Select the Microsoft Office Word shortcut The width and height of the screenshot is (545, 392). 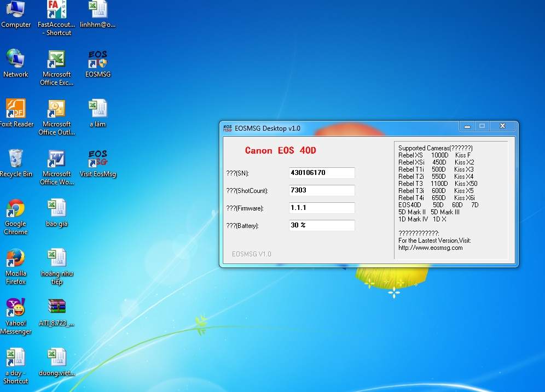[x=57, y=167]
